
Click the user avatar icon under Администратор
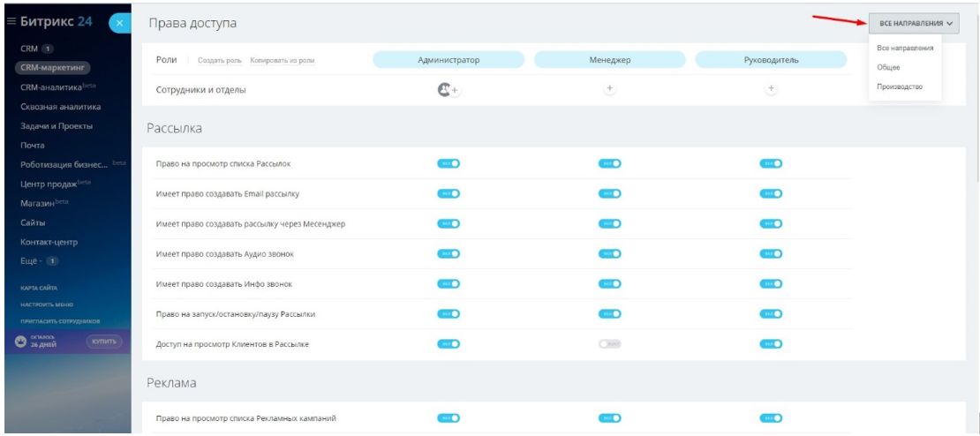pos(444,89)
